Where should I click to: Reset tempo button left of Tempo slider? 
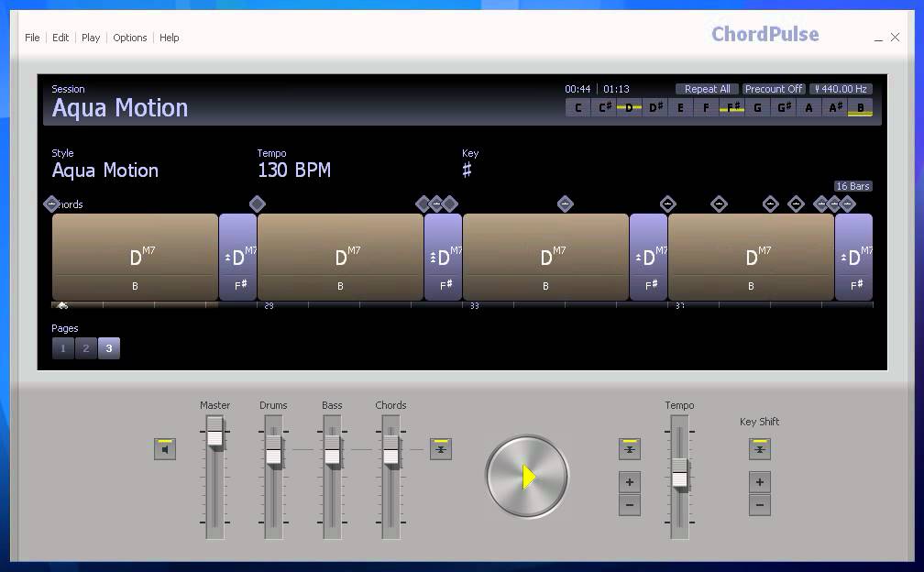(x=630, y=449)
